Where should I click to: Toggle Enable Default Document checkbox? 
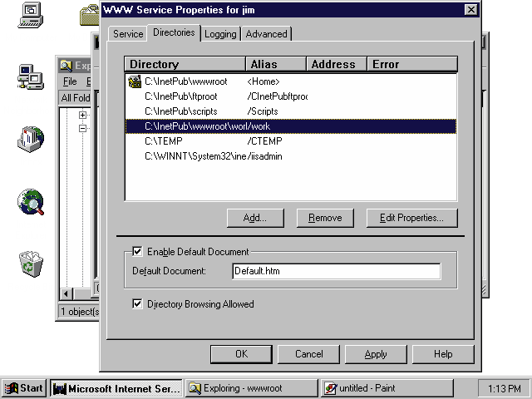(x=137, y=251)
